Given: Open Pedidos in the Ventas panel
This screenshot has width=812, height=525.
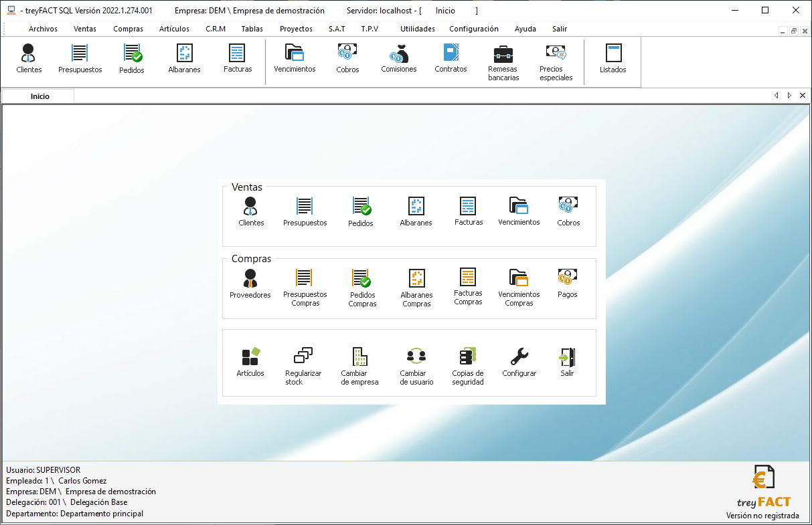Looking at the screenshot, I should tap(361, 212).
